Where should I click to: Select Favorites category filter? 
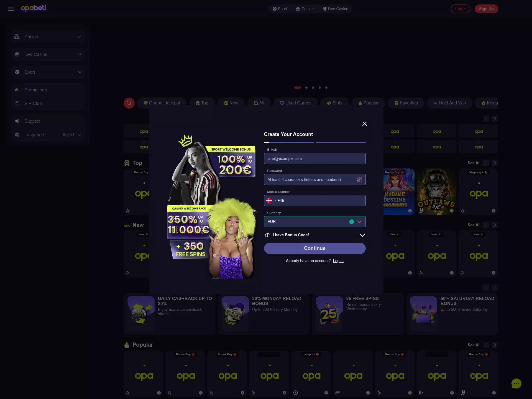[x=406, y=103]
